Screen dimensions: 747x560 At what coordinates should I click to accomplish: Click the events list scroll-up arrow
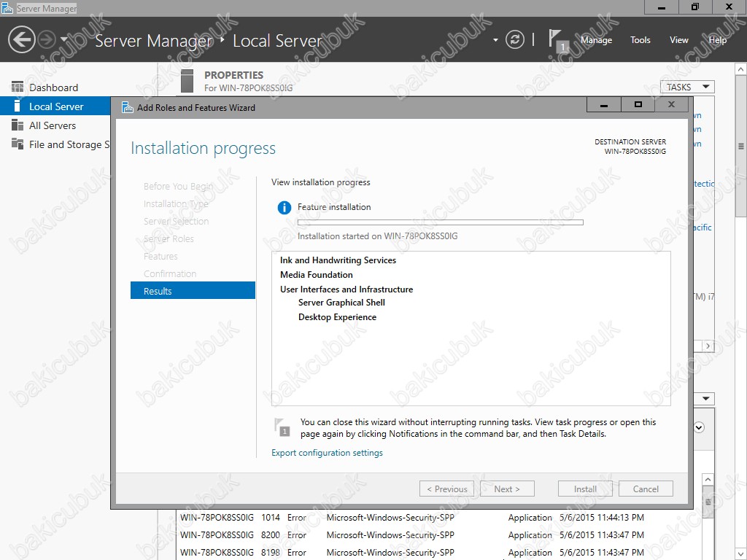[x=708, y=479]
